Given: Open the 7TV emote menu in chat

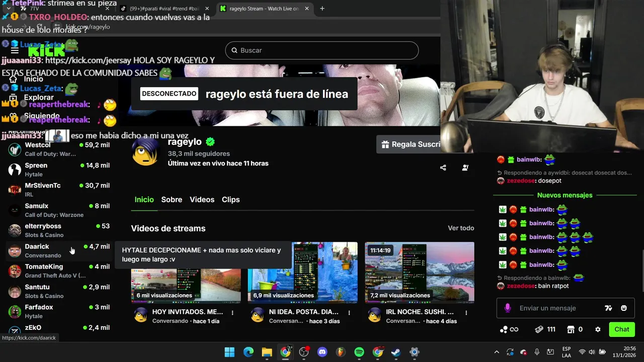Looking at the screenshot, I should click(608, 308).
